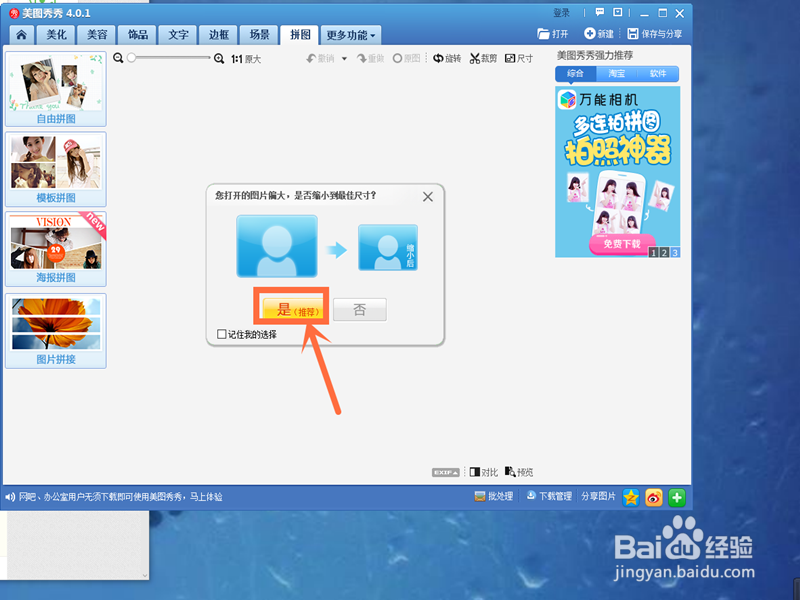
Task: Switch ad banner to page 3
Action: coord(674,253)
